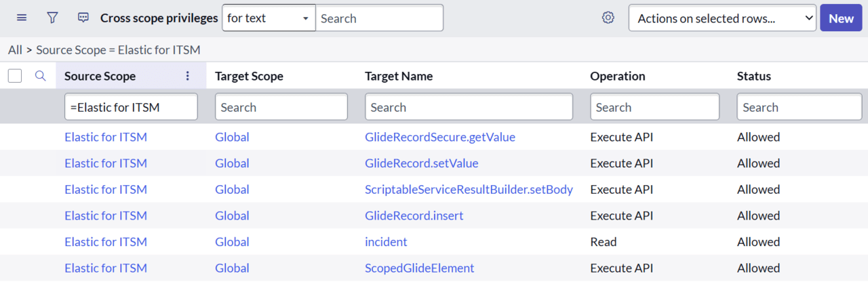Open GlideRecordSecure.getValue target link
The width and height of the screenshot is (868, 286).
tap(440, 137)
